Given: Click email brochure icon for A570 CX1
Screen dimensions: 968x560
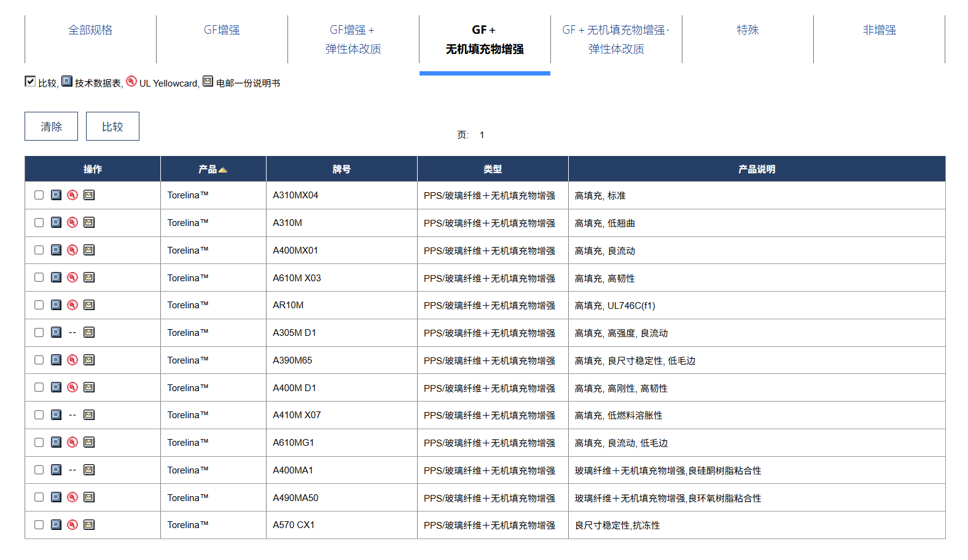Looking at the screenshot, I should [x=89, y=525].
